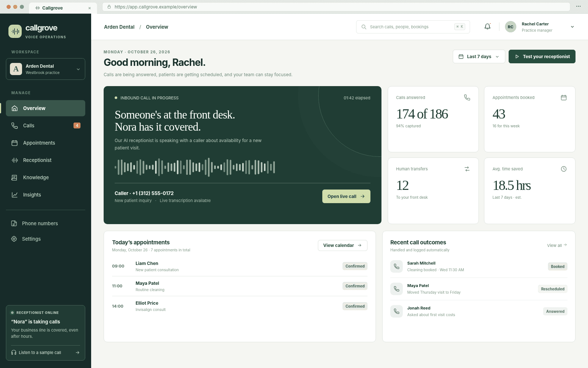Click the Booked tag for Sarah Mitchell
The height and width of the screenshot is (368, 588).
click(x=557, y=266)
